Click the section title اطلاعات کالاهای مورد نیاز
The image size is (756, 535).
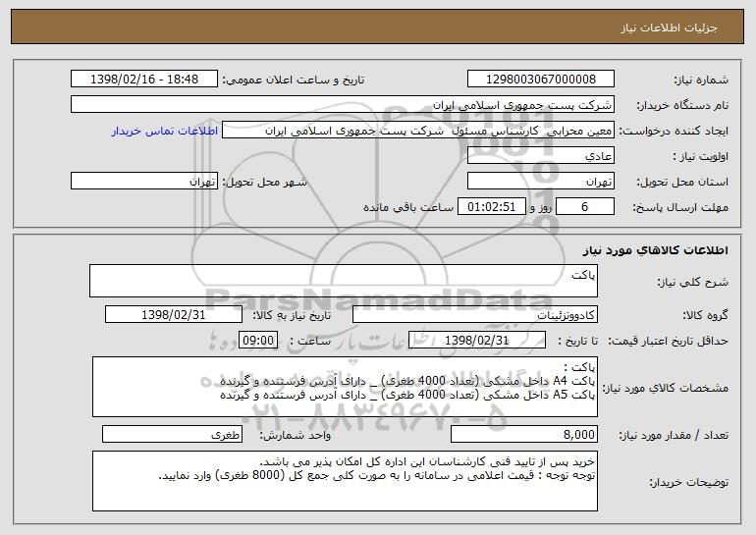point(655,250)
